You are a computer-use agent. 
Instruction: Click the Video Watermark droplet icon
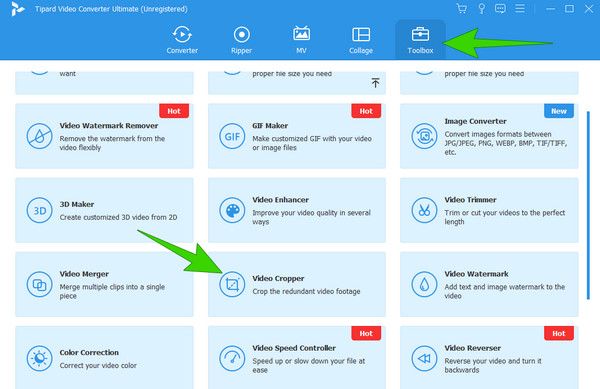(x=424, y=285)
